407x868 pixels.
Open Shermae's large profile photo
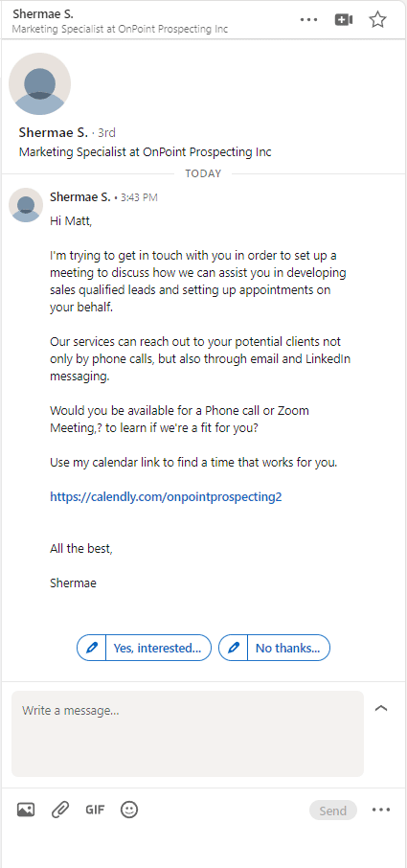click(40, 83)
